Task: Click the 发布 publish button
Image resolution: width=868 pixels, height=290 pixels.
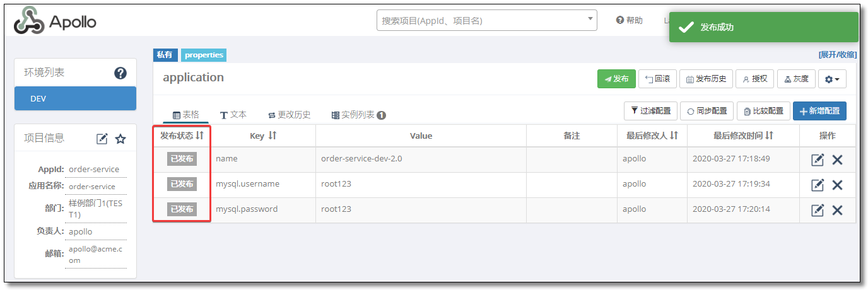Action: (x=616, y=79)
